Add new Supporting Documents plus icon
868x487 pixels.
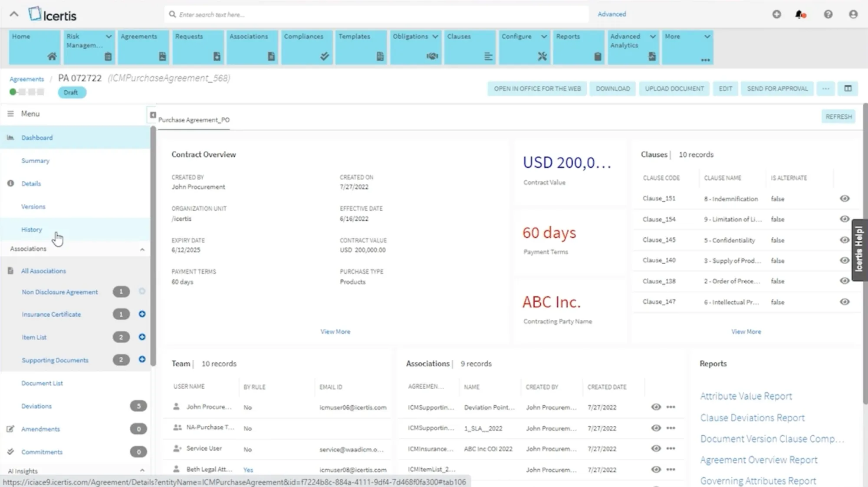[142, 359]
